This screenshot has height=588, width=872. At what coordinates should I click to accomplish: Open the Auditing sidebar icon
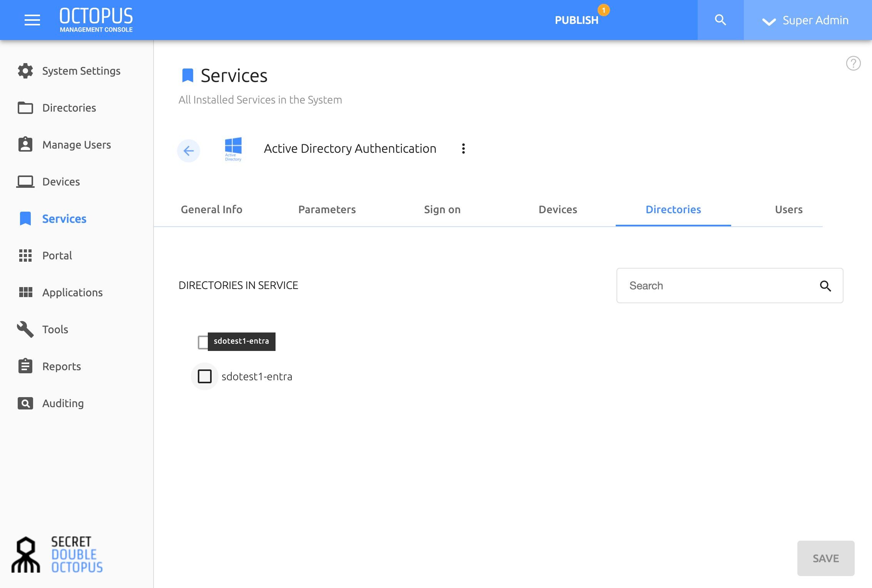point(25,403)
